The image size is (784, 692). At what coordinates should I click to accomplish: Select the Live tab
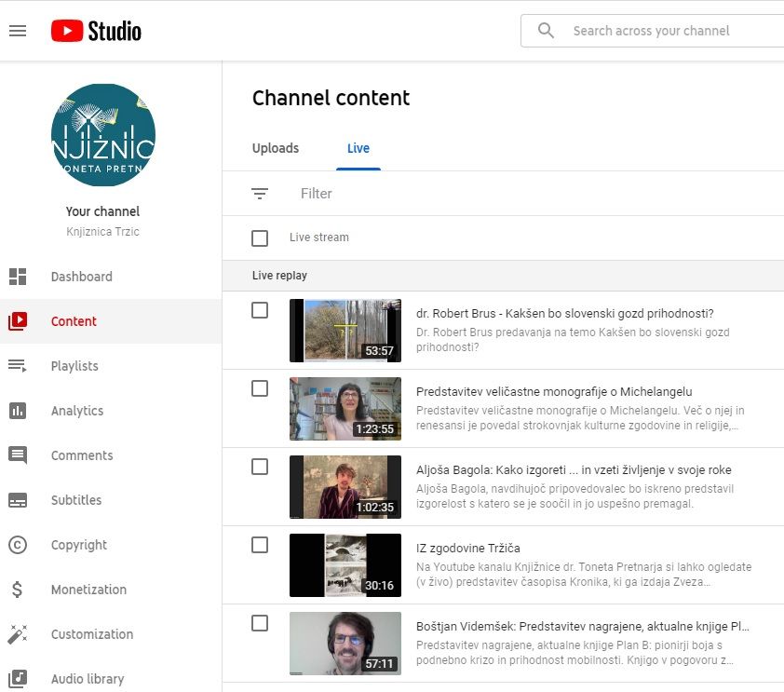[x=358, y=148]
